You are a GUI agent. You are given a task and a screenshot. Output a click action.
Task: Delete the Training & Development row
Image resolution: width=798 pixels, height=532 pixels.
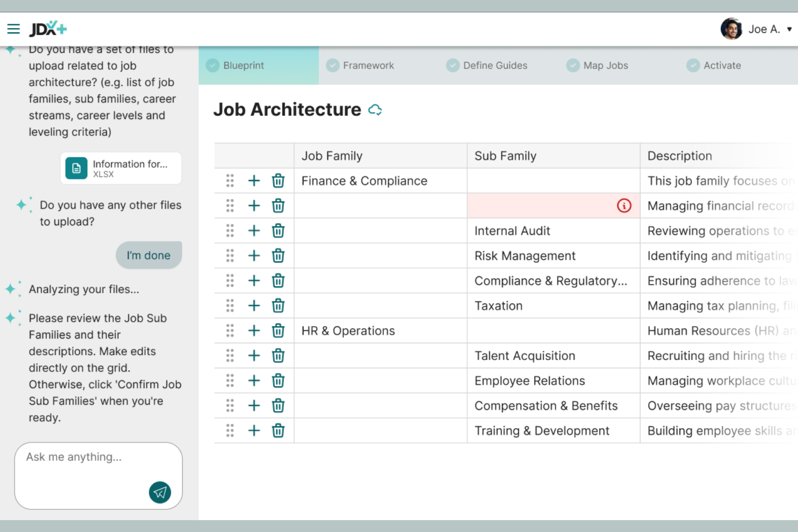pos(278,430)
